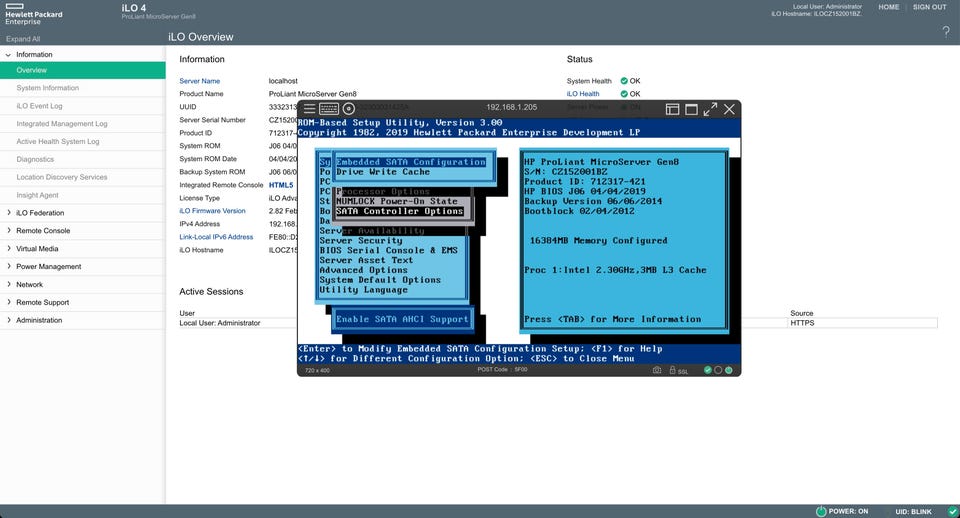Click the HTTPS source cell
960x518 pixels.
point(802,323)
